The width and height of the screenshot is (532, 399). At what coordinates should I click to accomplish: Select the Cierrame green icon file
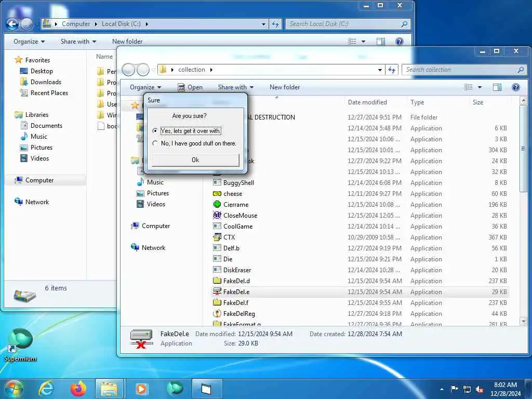(217, 205)
